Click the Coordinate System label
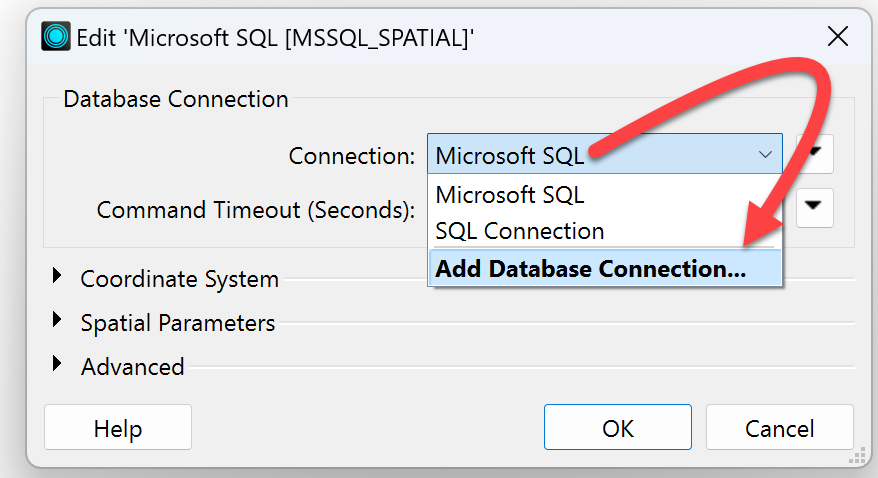The image size is (878, 478). click(179, 279)
